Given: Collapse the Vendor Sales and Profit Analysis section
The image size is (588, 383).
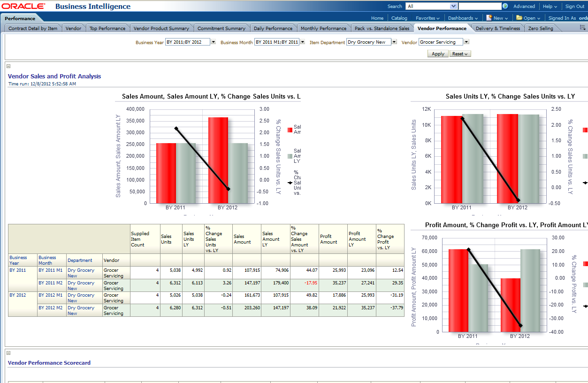Looking at the screenshot, I should coord(8,67).
